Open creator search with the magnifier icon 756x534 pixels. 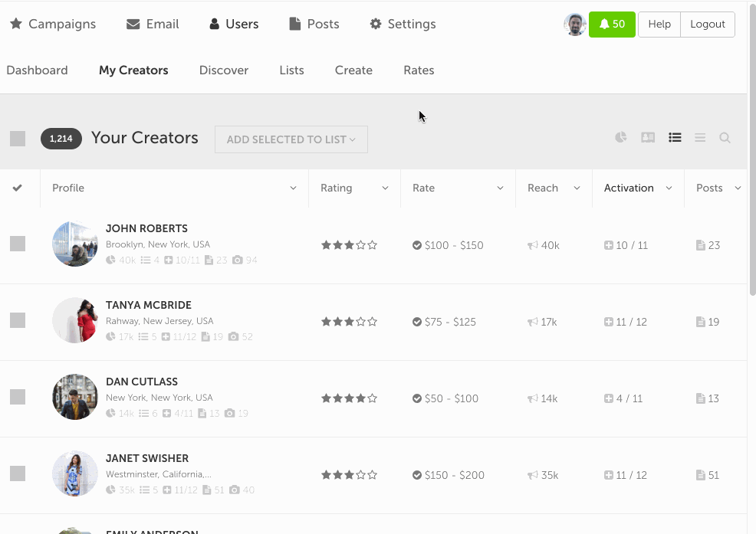pos(725,138)
